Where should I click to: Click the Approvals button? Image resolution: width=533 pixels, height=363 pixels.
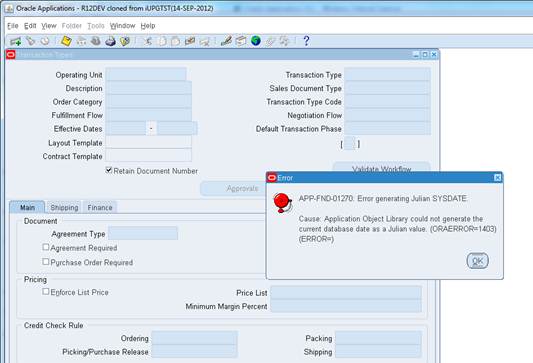234,188
